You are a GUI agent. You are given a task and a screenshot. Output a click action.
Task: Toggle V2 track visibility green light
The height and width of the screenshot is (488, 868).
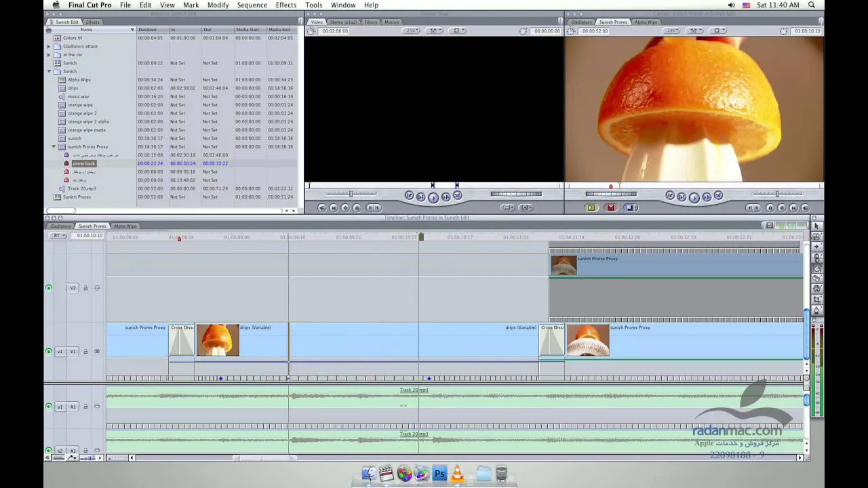[x=48, y=288]
